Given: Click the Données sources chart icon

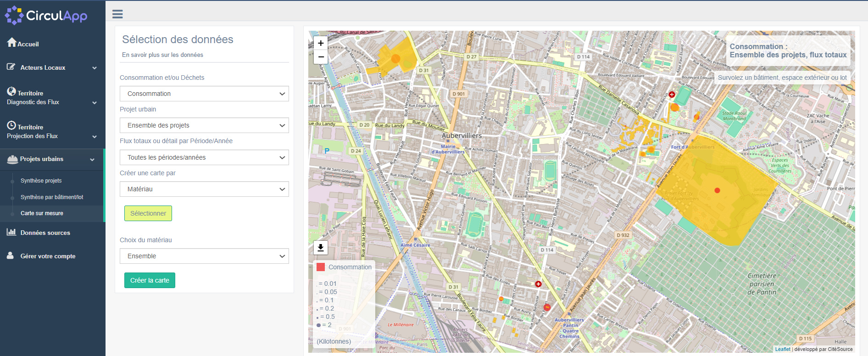Looking at the screenshot, I should pyautogui.click(x=11, y=232).
